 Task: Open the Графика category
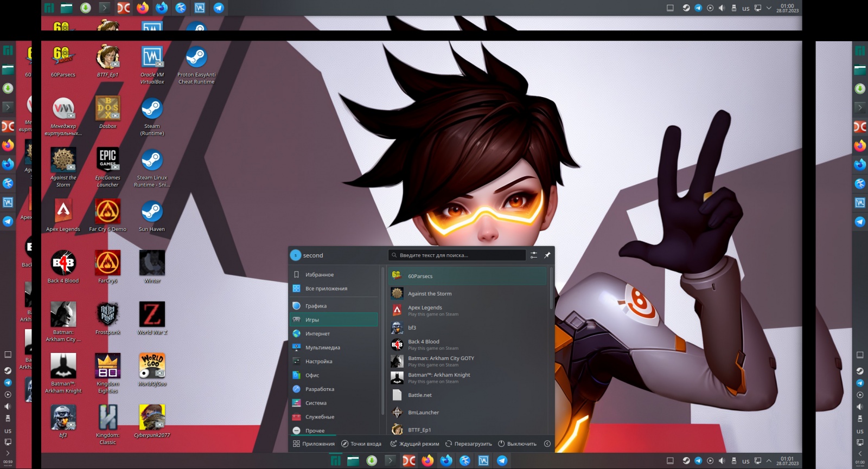click(334, 306)
